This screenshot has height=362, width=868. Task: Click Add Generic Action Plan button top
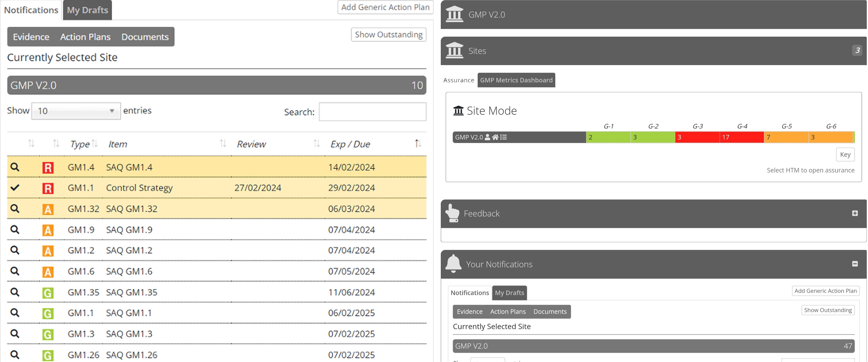click(x=385, y=7)
